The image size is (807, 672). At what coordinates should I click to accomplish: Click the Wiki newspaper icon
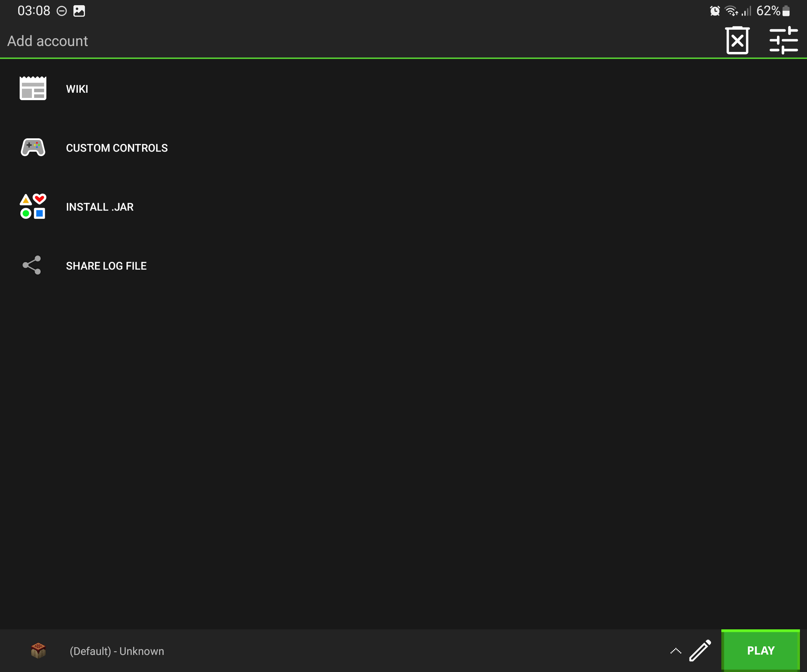(33, 88)
